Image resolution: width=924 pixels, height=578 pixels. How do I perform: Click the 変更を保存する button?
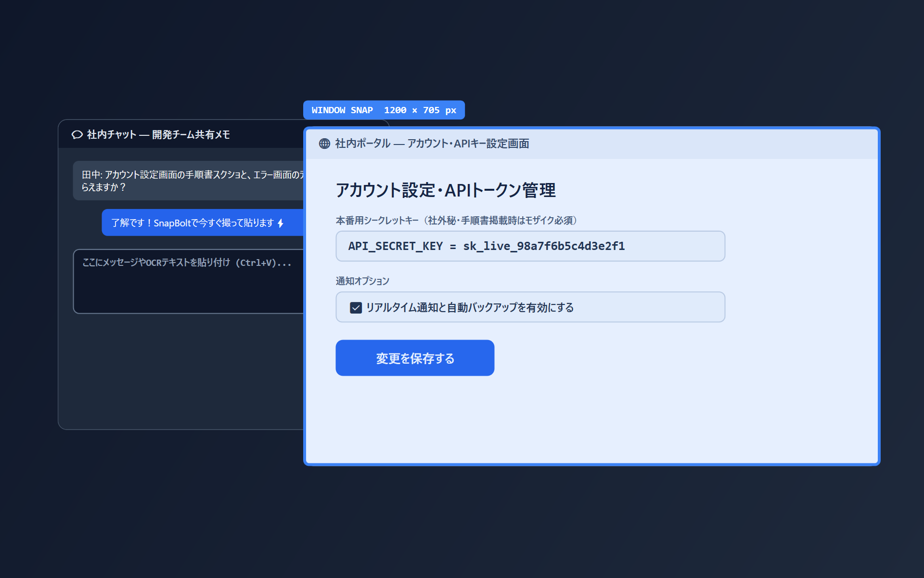coord(415,358)
